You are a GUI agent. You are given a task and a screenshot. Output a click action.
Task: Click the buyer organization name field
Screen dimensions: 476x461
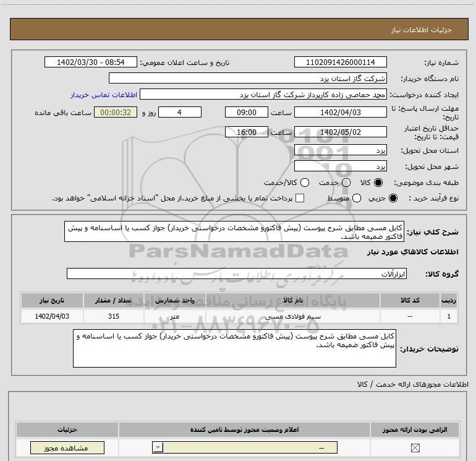point(248,78)
